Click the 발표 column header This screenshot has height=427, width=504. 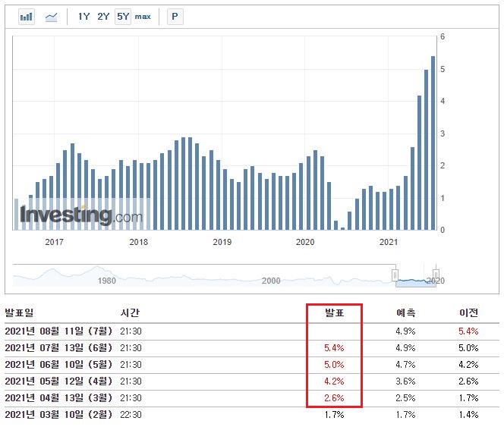(x=334, y=312)
